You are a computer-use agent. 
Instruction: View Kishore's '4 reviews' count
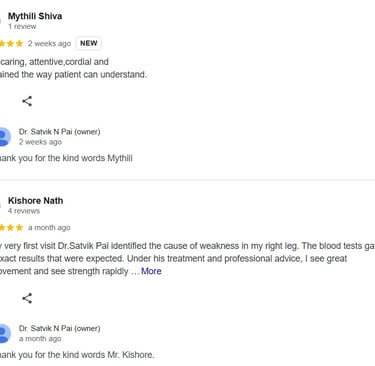tap(24, 211)
